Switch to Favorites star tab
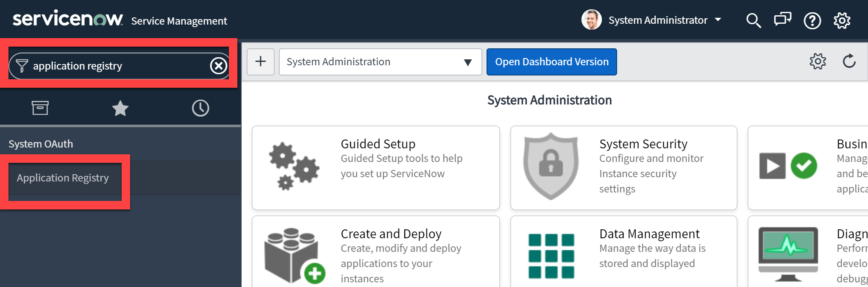 (x=120, y=108)
